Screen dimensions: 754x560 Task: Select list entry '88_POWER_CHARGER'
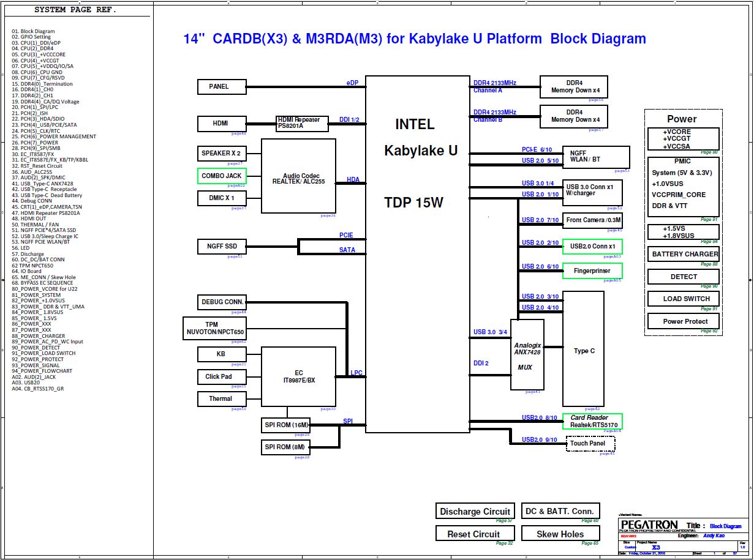click(39, 336)
